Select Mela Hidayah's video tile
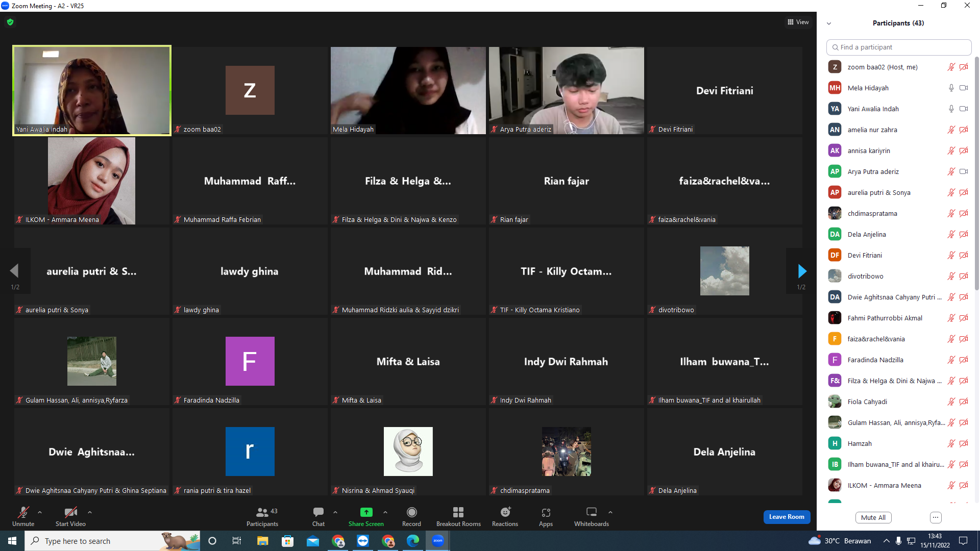The width and height of the screenshot is (980, 551). pyautogui.click(x=408, y=90)
